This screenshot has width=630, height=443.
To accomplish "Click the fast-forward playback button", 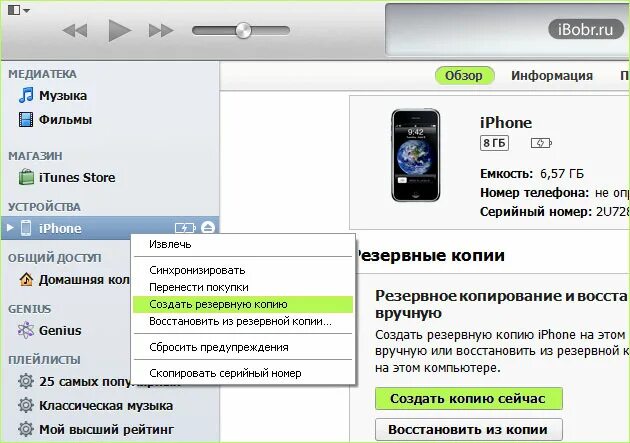I will pyautogui.click(x=161, y=31).
